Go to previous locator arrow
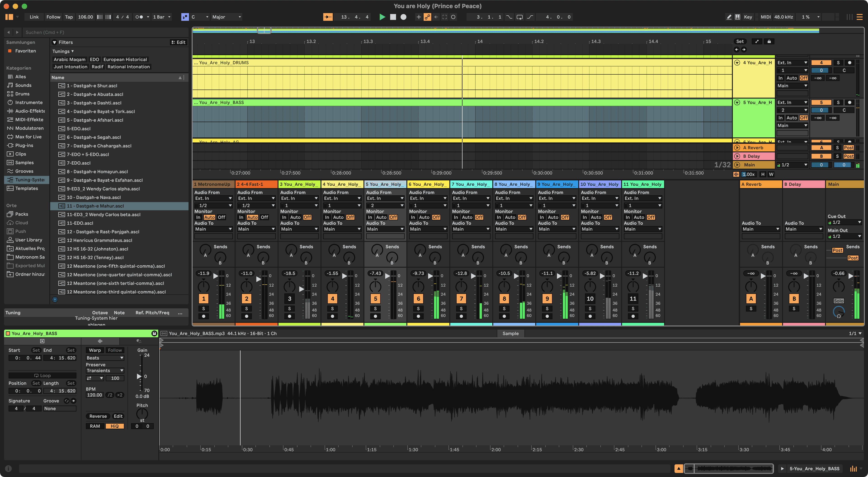The height and width of the screenshot is (477, 868). click(x=737, y=50)
